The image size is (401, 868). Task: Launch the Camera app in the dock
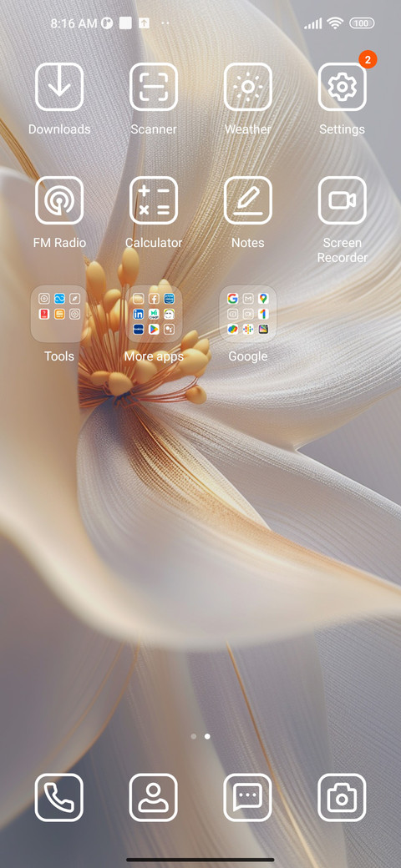[342, 798]
